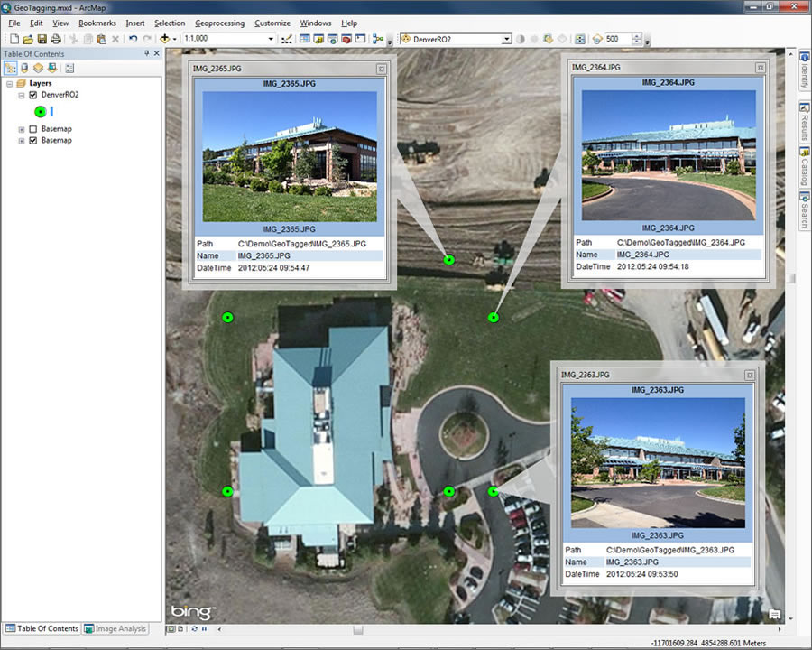Open the Customize menu
812x650 pixels.
point(272,23)
